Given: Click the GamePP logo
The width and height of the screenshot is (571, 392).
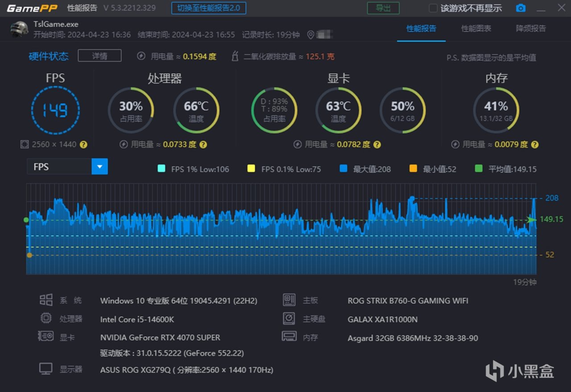Looking at the screenshot, I should [x=32, y=8].
